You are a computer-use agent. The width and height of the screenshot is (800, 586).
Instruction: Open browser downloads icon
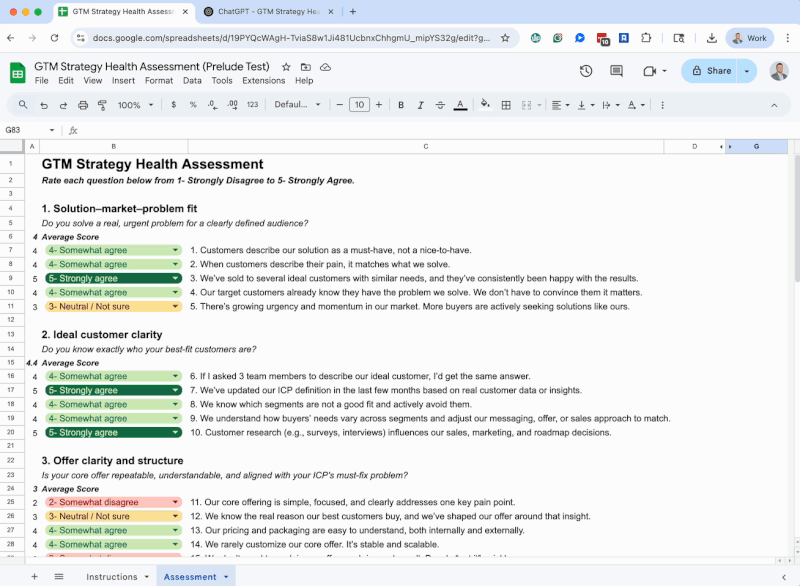[712, 38]
